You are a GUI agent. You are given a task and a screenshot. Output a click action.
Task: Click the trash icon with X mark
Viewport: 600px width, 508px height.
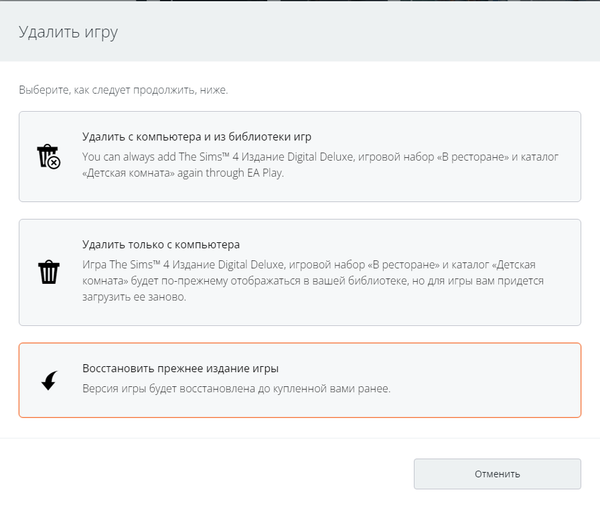coord(48,157)
